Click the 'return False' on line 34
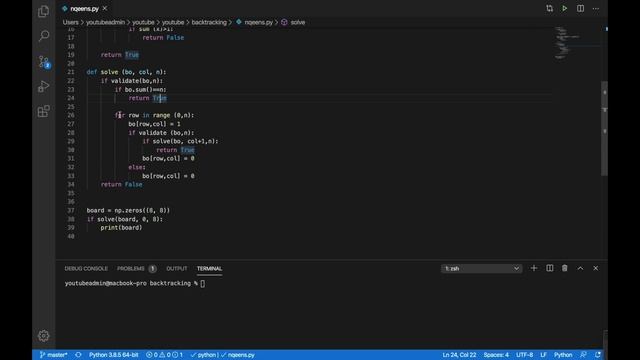 [x=121, y=184]
